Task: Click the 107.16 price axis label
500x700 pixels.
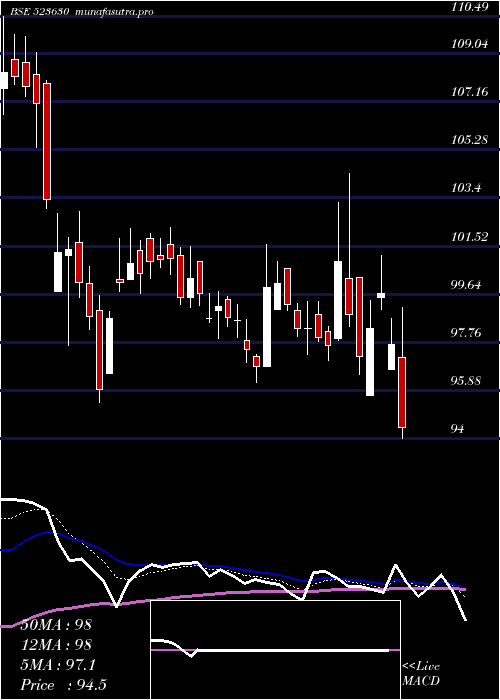Action: point(469,92)
